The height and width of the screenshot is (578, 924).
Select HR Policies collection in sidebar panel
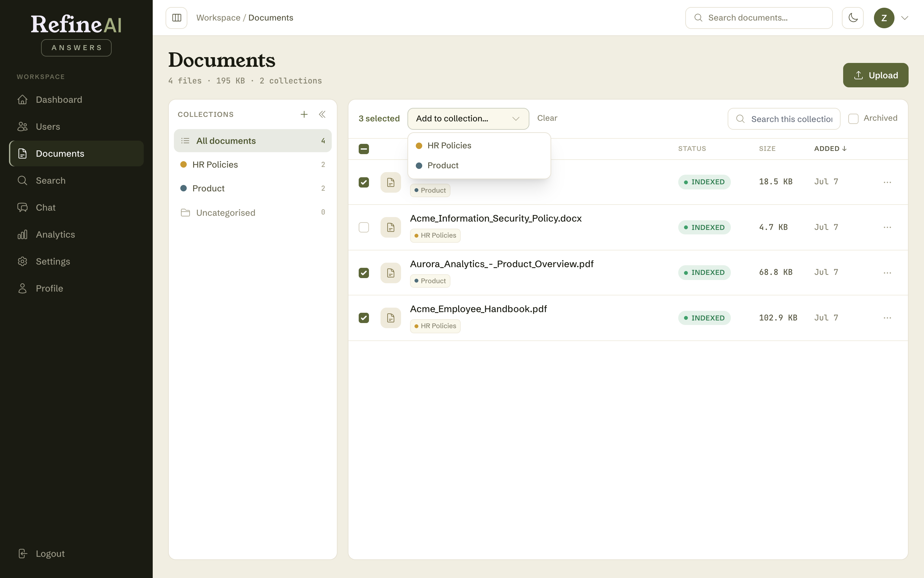(252, 165)
